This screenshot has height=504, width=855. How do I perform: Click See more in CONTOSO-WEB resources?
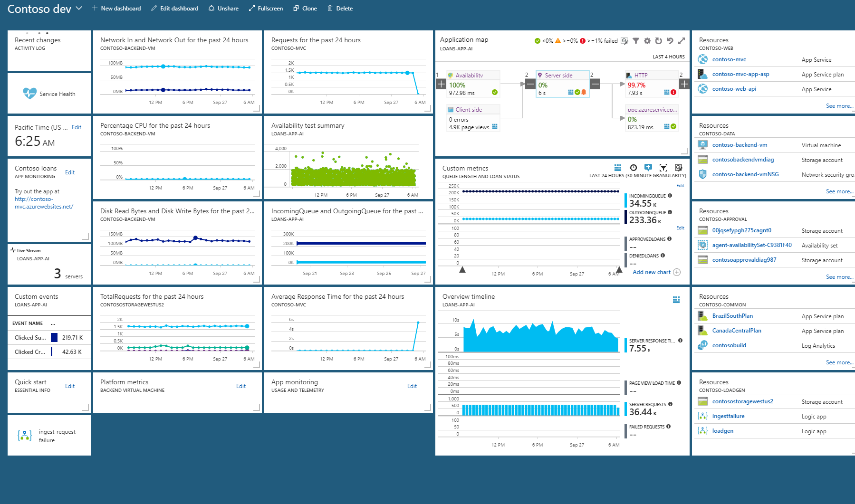pyautogui.click(x=839, y=106)
